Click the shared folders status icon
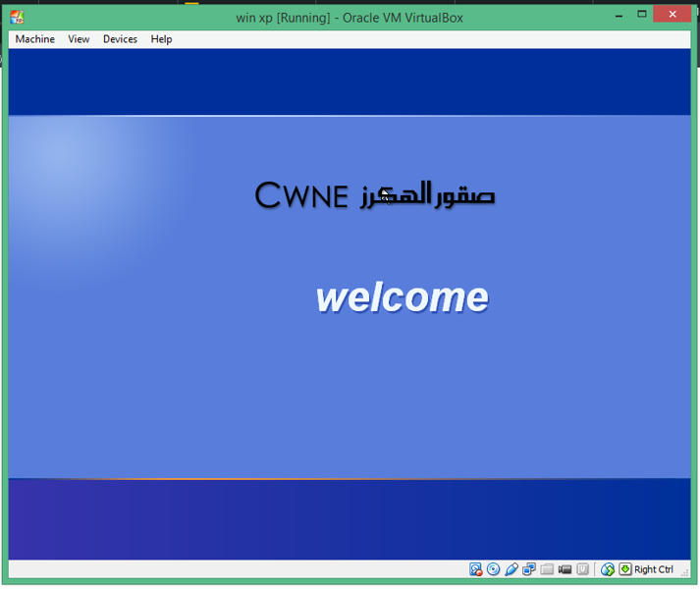Screen dimensions: 700x589 coord(547,569)
